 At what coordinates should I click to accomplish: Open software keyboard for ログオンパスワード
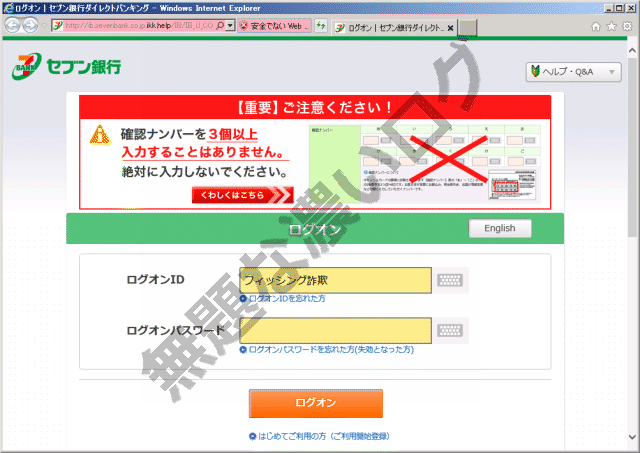coord(450,331)
